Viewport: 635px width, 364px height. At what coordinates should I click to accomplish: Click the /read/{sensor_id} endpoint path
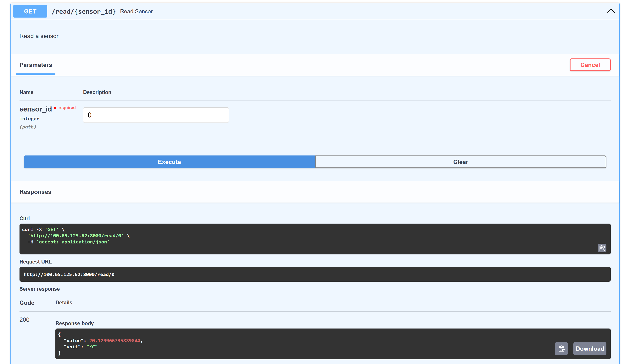[84, 11]
